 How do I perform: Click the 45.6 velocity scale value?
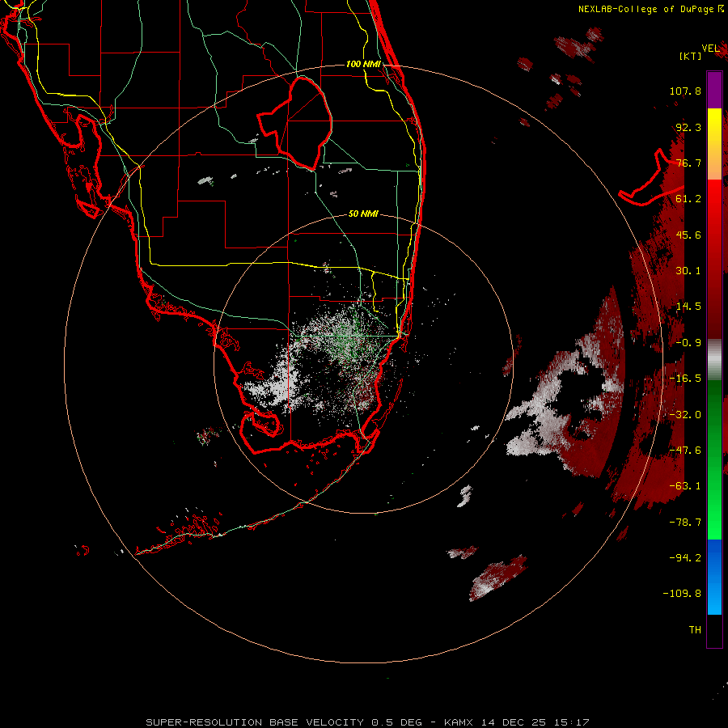coord(688,235)
